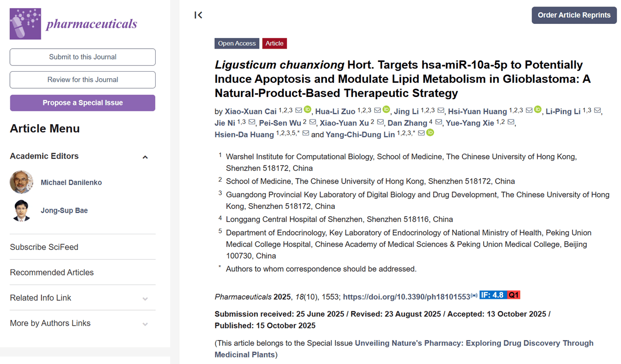
Task: Open Hsi-Yuan Huang's ORCID icon
Action: click(538, 109)
